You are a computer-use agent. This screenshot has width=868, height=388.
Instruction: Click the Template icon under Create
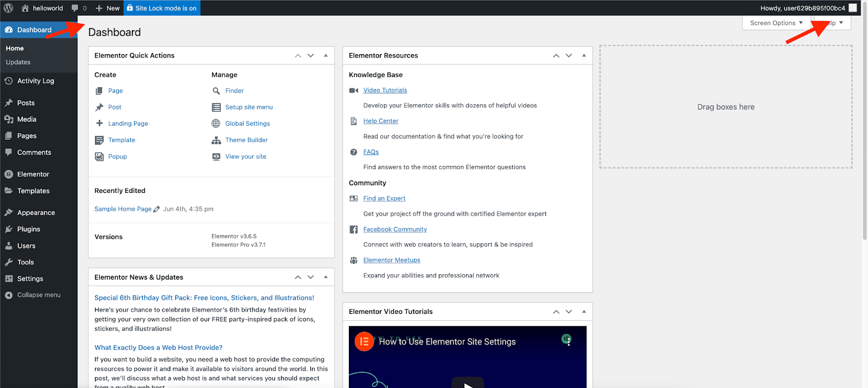pyautogui.click(x=99, y=140)
